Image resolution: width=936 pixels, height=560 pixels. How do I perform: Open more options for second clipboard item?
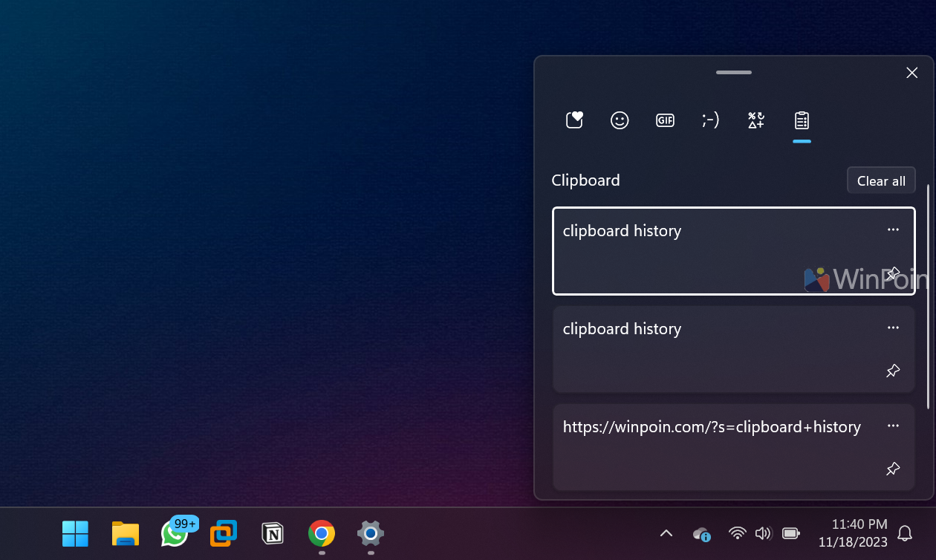(893, 328)
